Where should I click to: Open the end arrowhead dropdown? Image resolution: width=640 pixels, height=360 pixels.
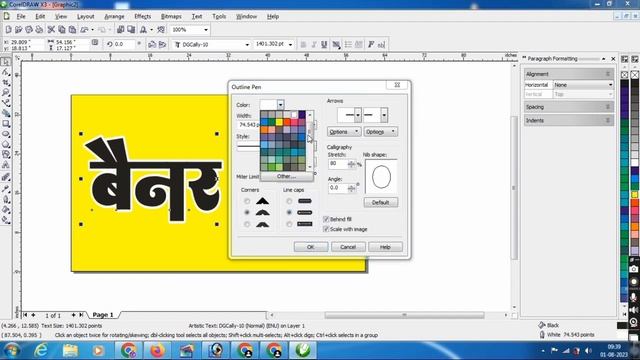pyautogui.click(x=384, y=115)
